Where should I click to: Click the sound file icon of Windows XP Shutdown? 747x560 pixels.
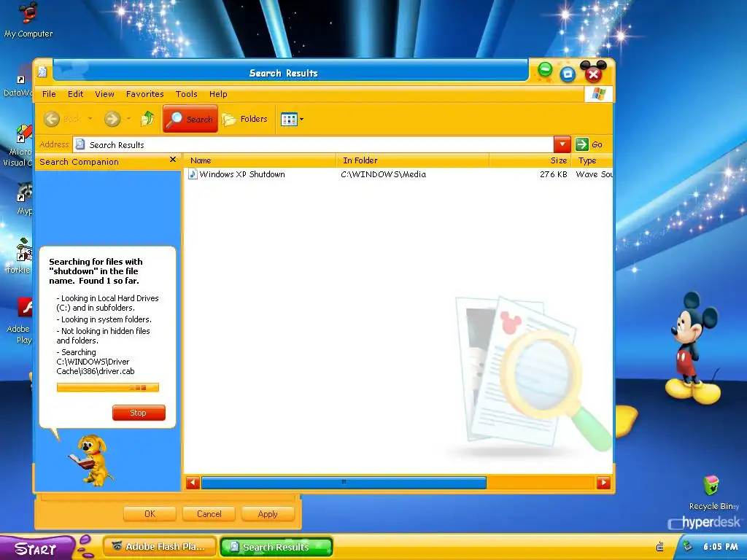[x=193, y=174]
